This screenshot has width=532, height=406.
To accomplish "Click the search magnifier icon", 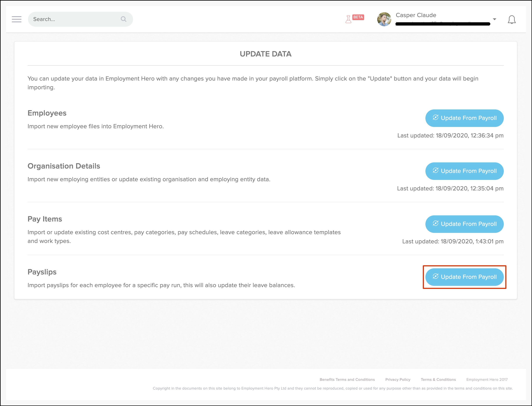I will [123, 19].
